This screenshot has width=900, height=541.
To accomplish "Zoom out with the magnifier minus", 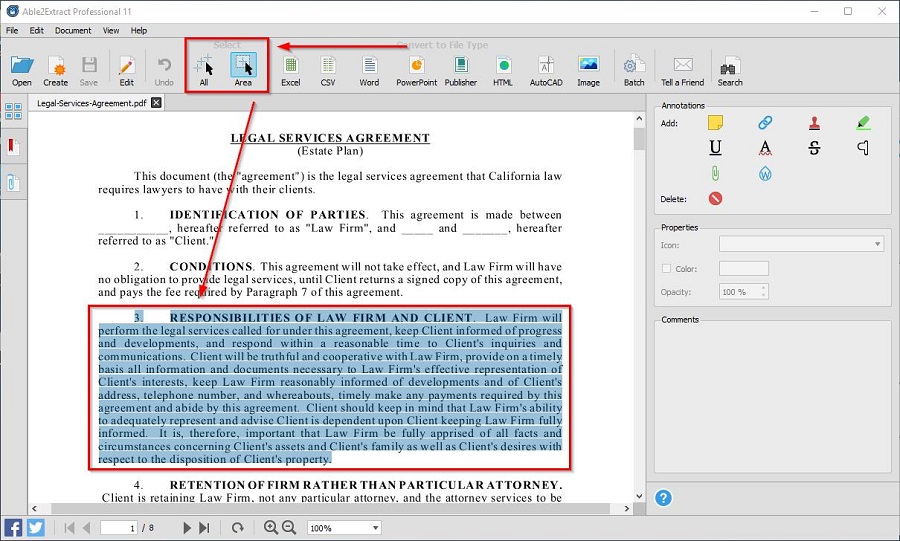I will coord(289,527).
